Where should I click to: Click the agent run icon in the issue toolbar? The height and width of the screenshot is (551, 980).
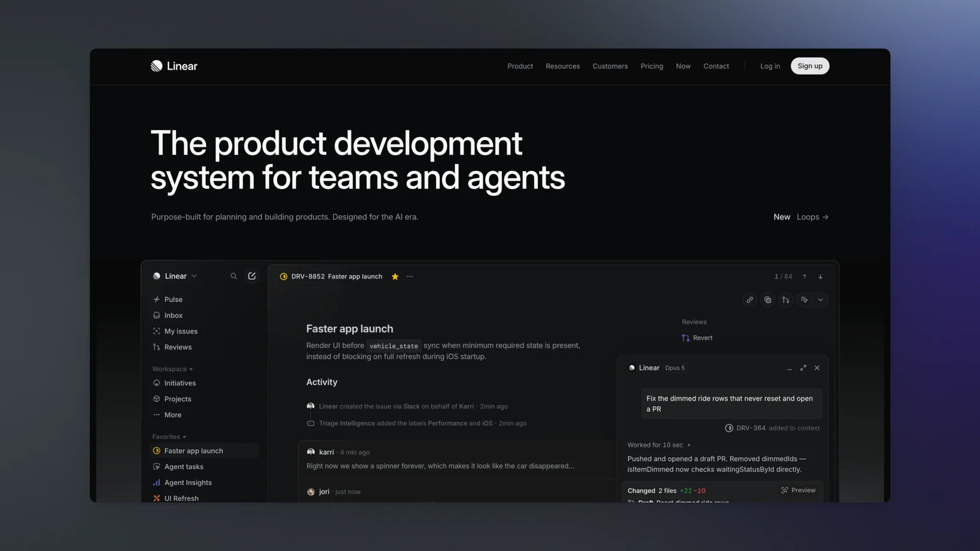804,300
